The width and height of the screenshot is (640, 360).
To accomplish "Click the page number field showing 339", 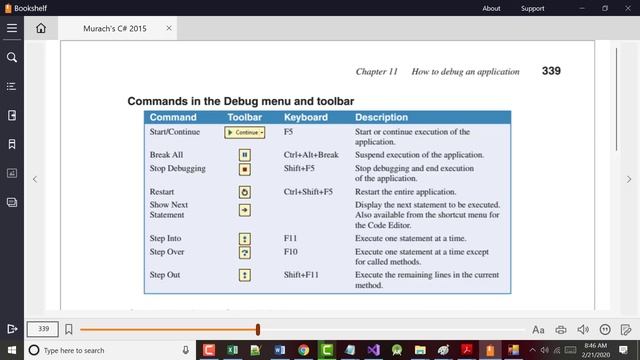I will pyautogui.click(x=43, y=329).
